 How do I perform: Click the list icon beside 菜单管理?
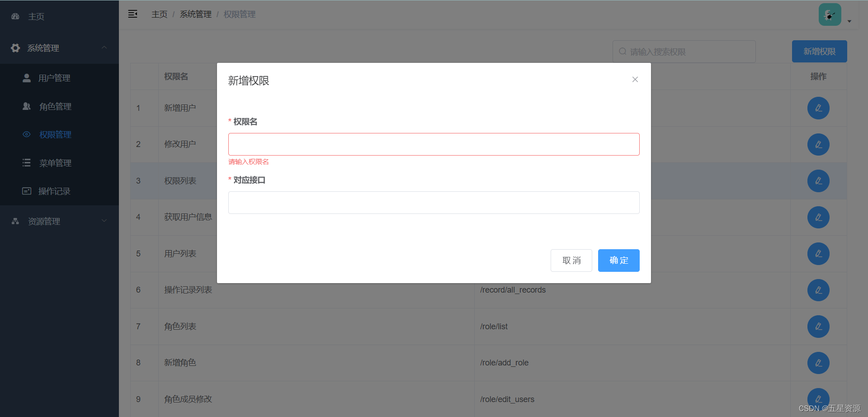click(x=26, y=162)
